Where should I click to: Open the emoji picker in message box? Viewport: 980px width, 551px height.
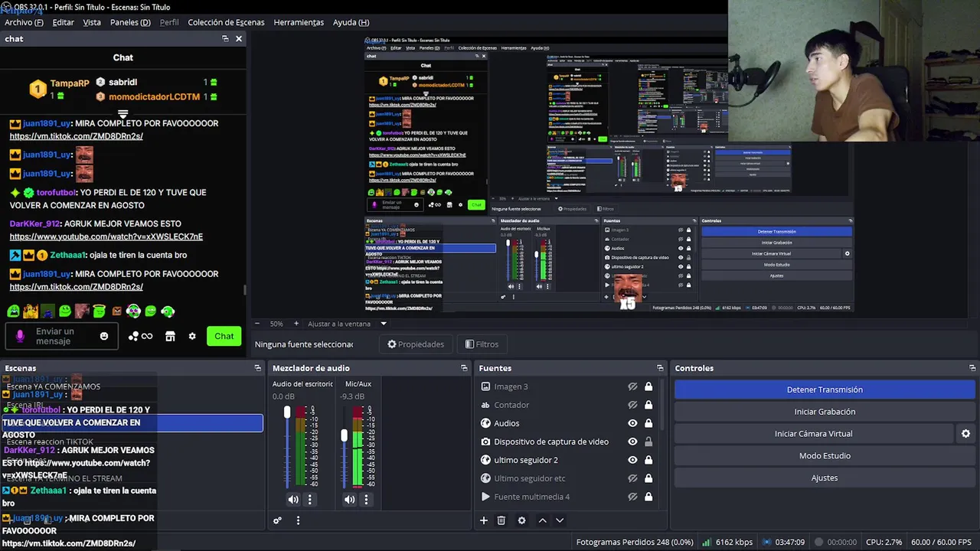tap(104, 336)
